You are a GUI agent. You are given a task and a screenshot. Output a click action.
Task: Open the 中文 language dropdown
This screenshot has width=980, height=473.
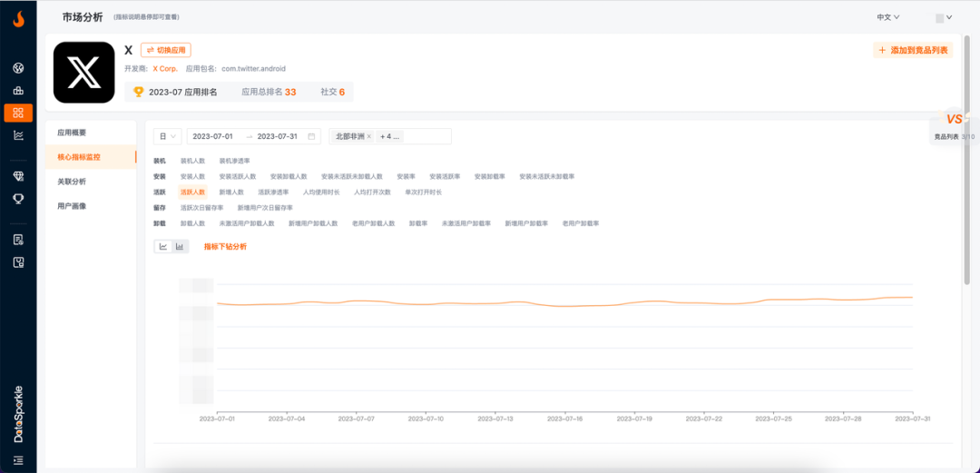pos(887,17)
